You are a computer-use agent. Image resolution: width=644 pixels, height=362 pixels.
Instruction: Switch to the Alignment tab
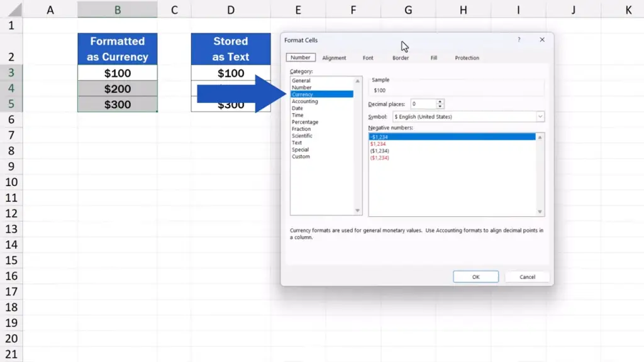(334, 58)
